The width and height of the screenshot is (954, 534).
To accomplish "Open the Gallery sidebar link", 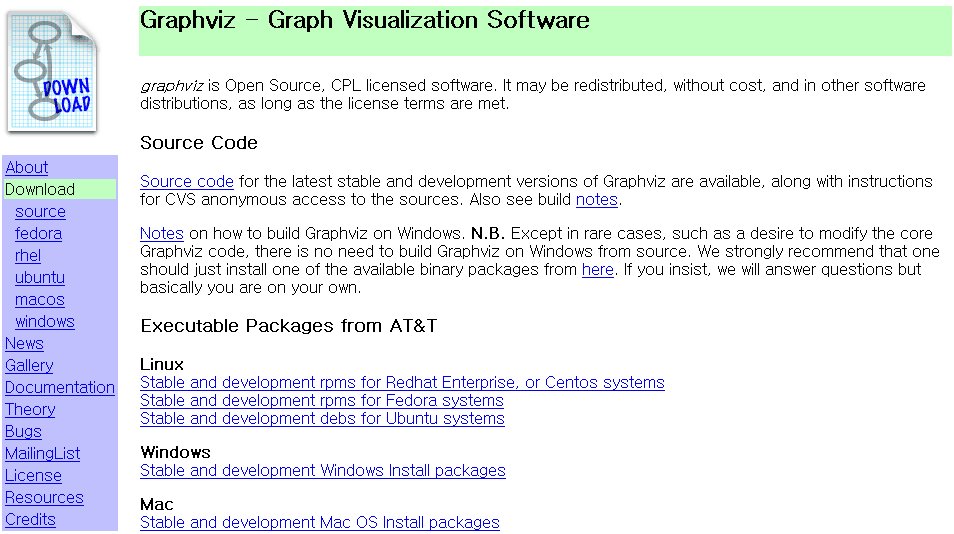I will [x=29, y=366].
